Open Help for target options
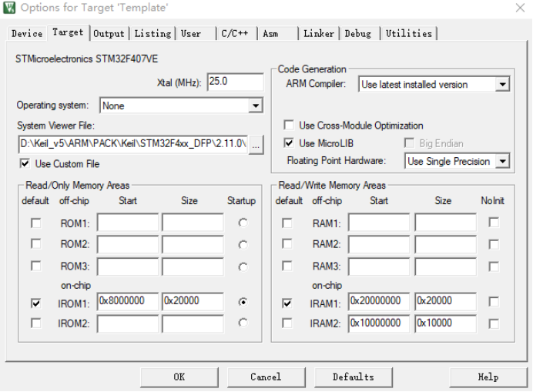Image resolution: width=533 pixels, height=392 pixels. (x=488, y=377)
